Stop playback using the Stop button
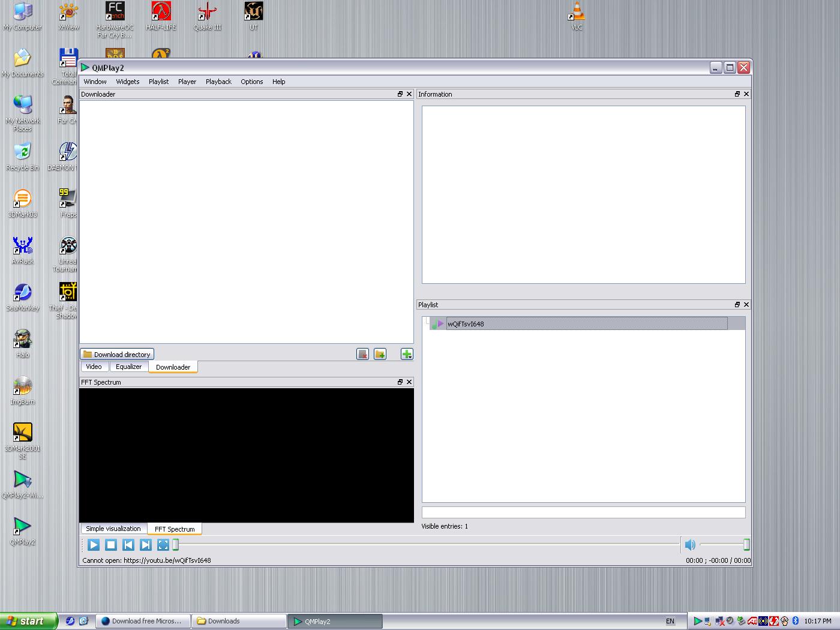The image size is (840, 630). (111, 545)
